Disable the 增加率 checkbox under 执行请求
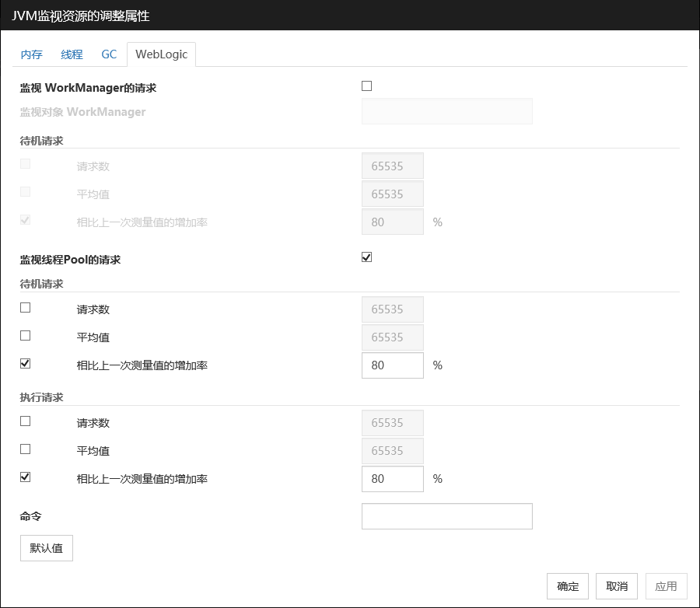This screenshot has height=608, width=700. pos(26,477)
